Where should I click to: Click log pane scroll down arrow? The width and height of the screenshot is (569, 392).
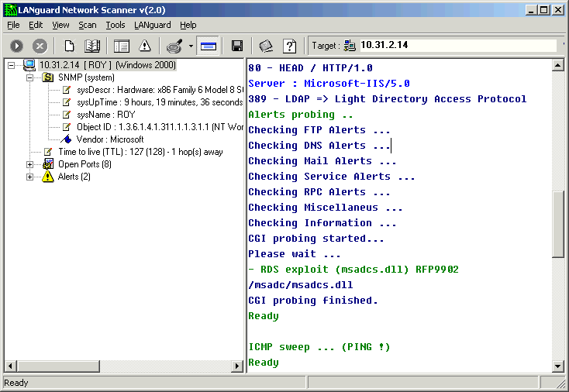[557, 366]
